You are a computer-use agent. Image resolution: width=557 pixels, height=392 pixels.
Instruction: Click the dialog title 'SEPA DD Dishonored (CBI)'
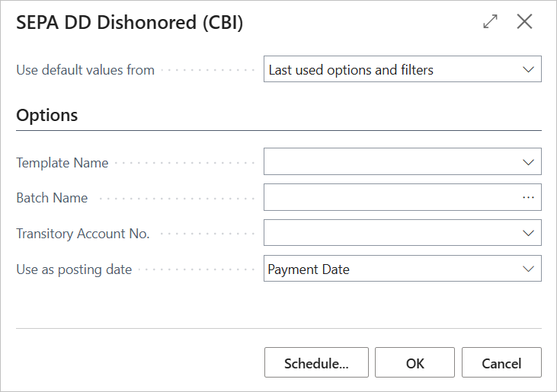(x=130, y=23)
